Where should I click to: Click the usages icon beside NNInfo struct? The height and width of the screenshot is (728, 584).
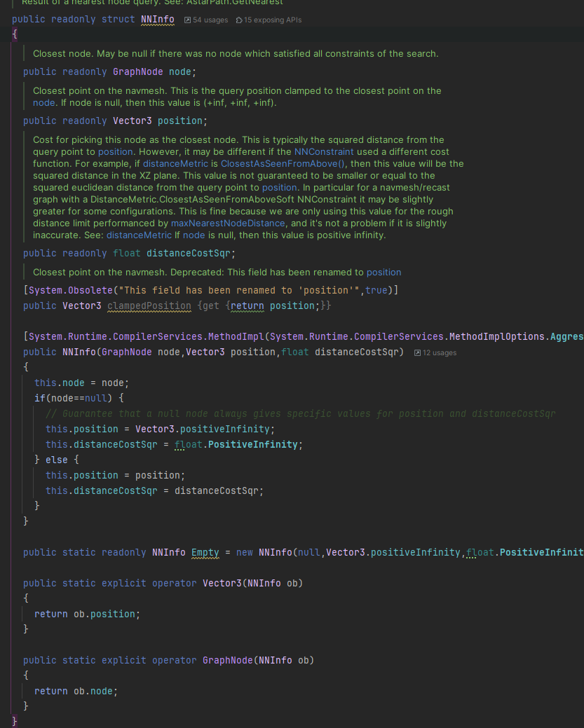[x=188, y=20]
